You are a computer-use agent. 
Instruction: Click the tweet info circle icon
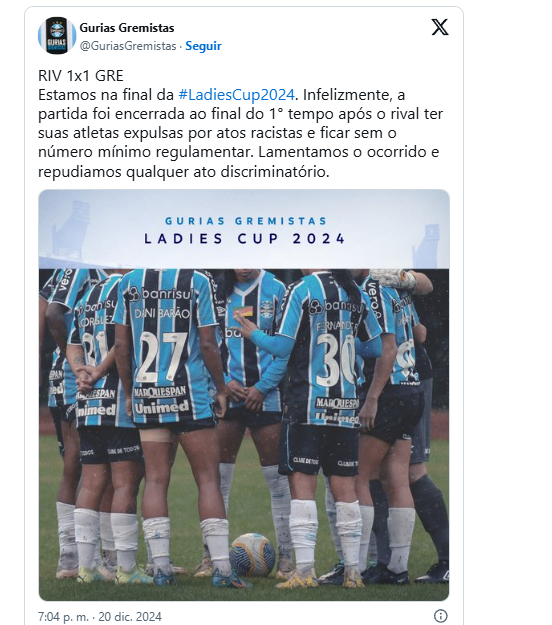point(440,615)
